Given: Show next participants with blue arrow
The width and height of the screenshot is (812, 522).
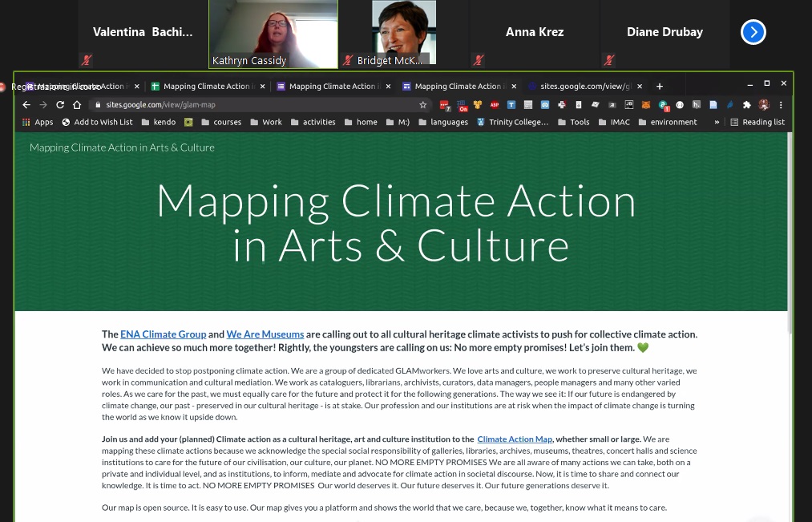Looking at the screenshot, I should click(753, 32).
